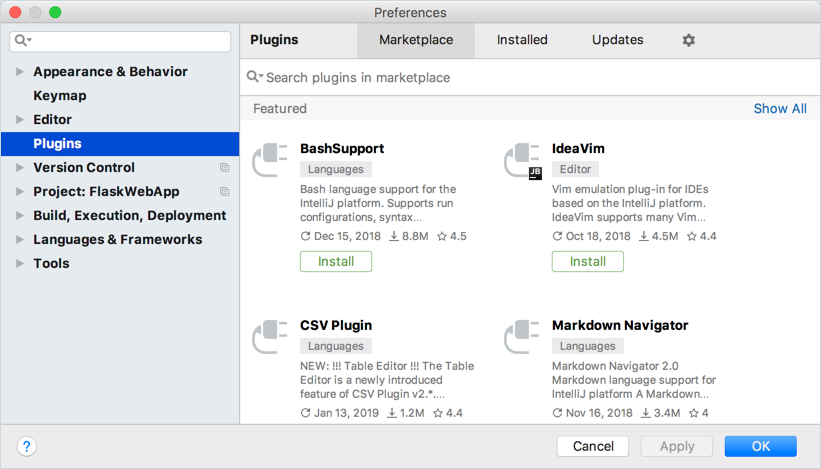Click the CSV Plugin icon
The width and height of the screenshot is (821, 469).
270,337
